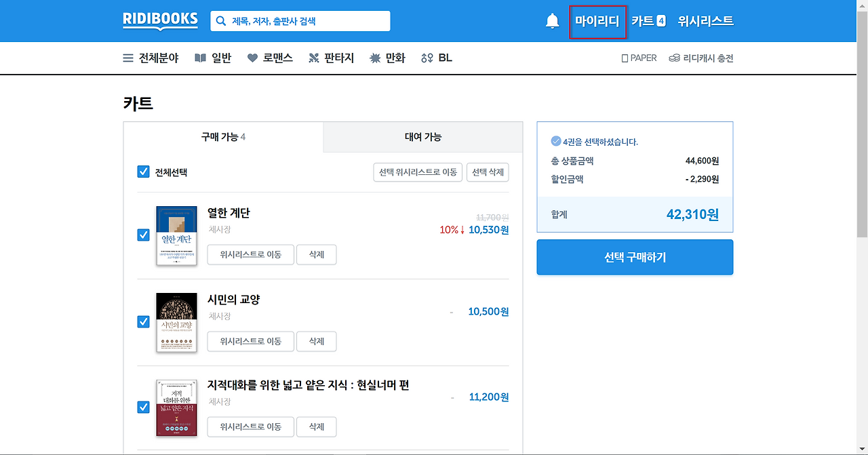This screenshot has height=455, width=868.
Task: Click the hamburger icon beside 전체분야
Action: [x=128, y=58]
